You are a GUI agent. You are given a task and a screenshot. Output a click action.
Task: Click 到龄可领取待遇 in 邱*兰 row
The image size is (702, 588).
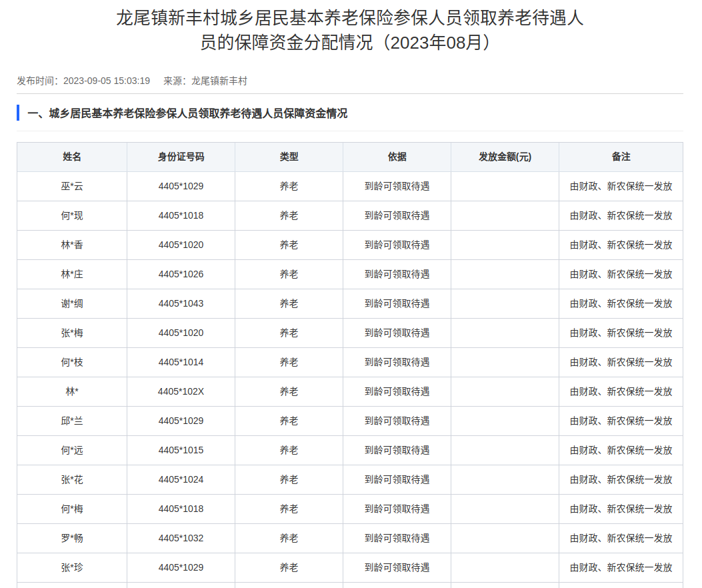[x=397, y=421]
